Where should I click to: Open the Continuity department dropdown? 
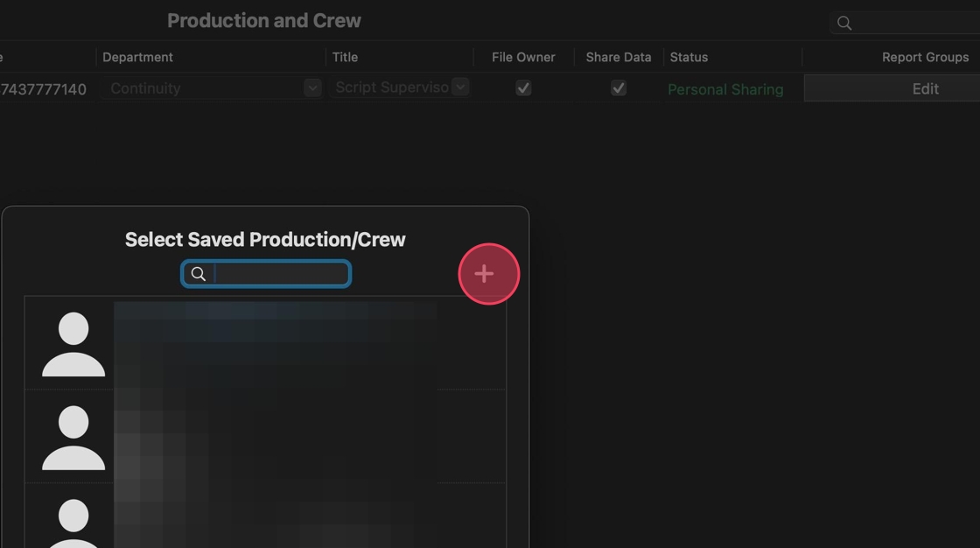[312, 88]
